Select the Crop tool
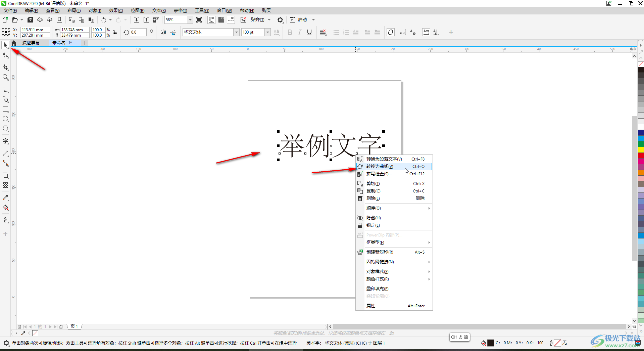 5,68
